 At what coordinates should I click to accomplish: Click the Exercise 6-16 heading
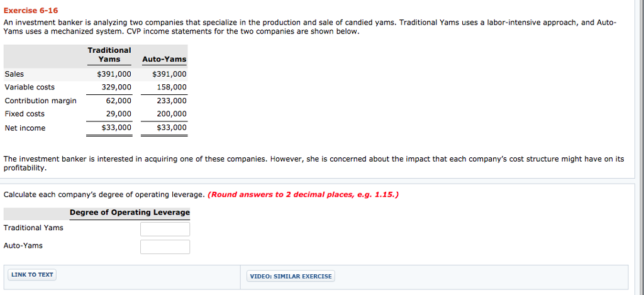31,10
